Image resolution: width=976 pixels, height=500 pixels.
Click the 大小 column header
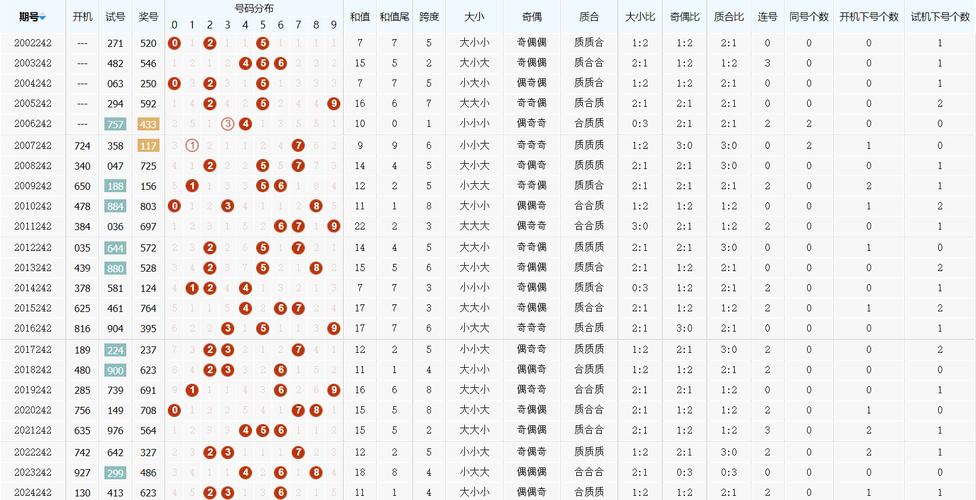474,17
